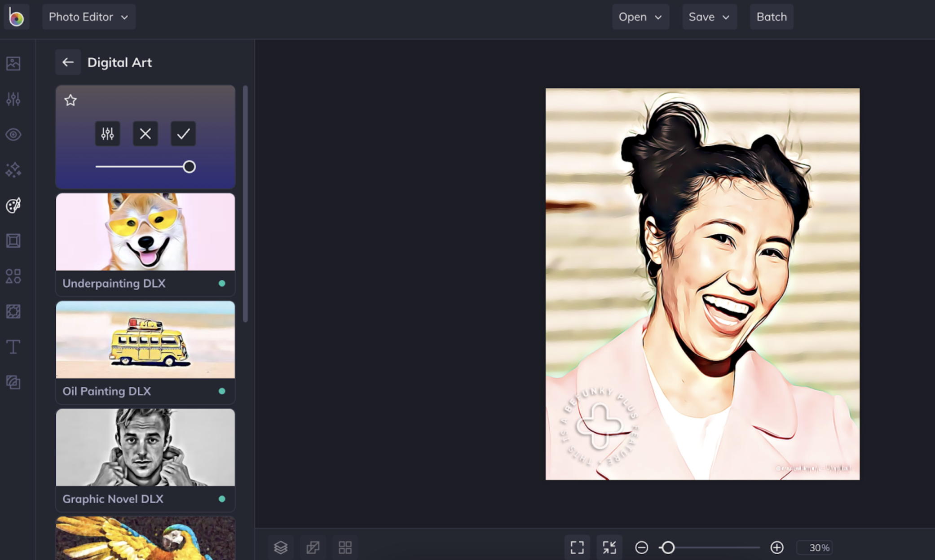Adjust the zoom level slider

pos(710,547)
